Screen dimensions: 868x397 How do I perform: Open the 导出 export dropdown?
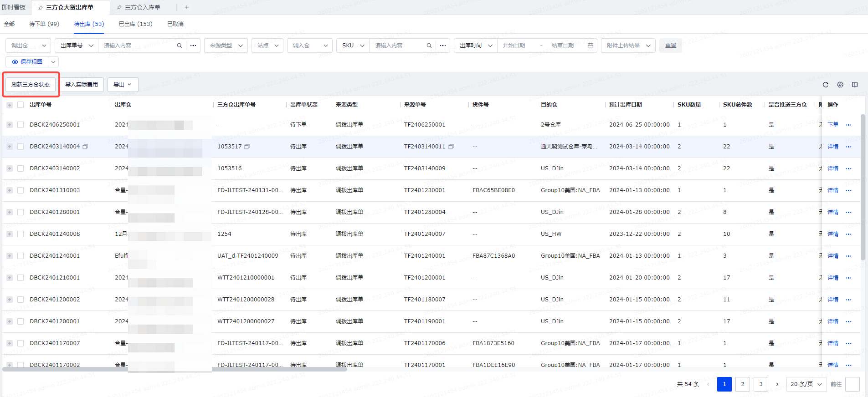(x=123, y=85)
